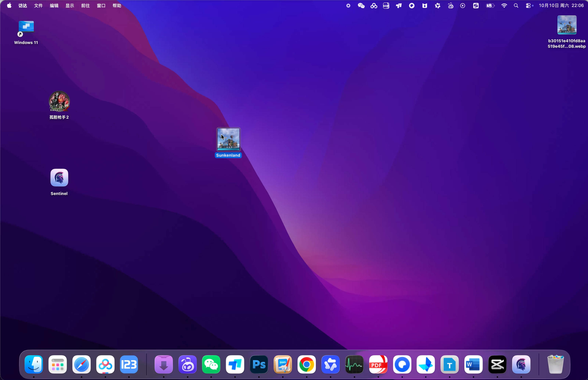
Task: Click the screen recording stop indicator
Action: click(x=348, y=5)
